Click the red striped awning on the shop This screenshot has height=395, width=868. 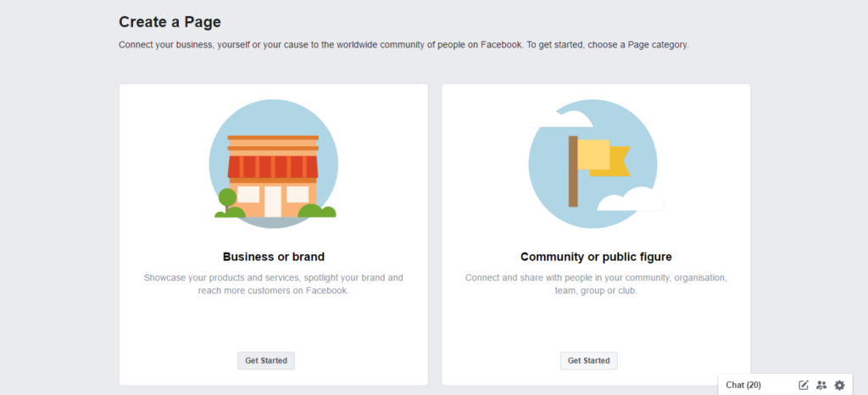273,166
